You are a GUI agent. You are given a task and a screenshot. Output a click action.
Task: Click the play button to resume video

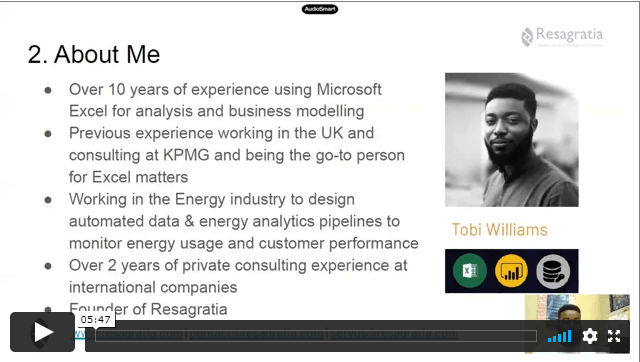point(42,332)
